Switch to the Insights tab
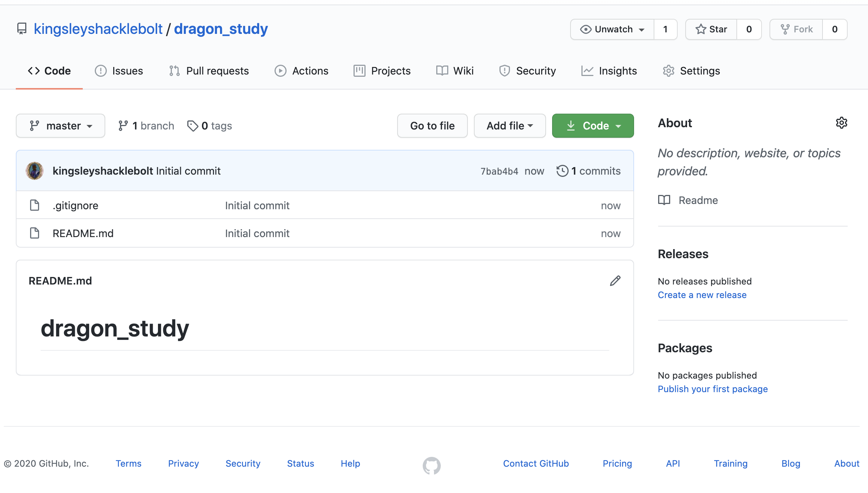 [609, 71]
